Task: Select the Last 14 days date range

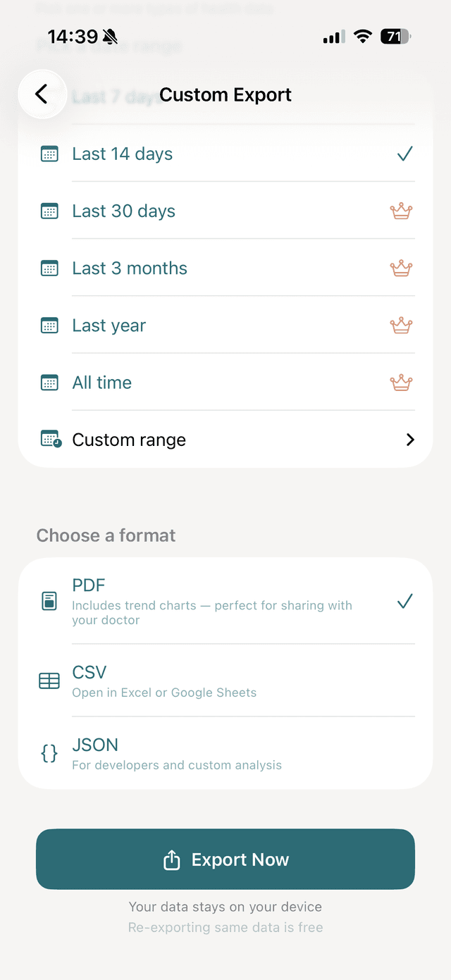Action: 122,154
